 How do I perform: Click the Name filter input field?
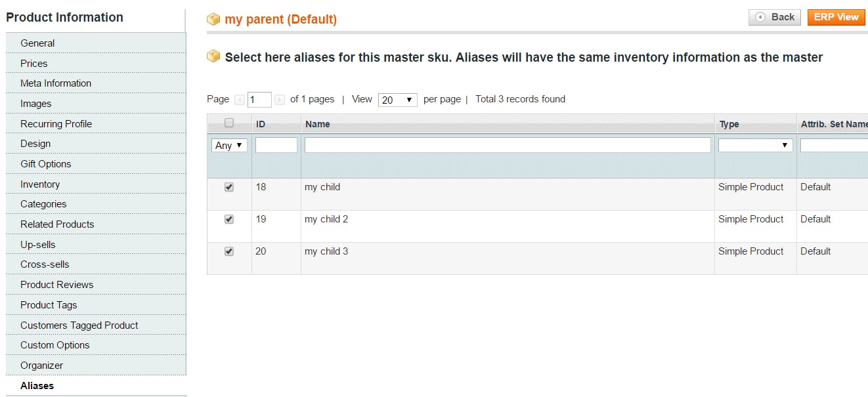508,145
